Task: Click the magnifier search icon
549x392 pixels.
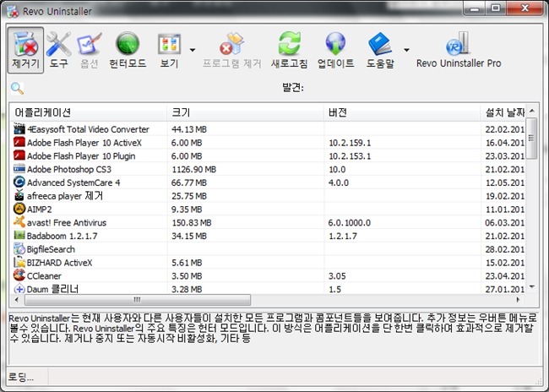Action: (17, 88)
